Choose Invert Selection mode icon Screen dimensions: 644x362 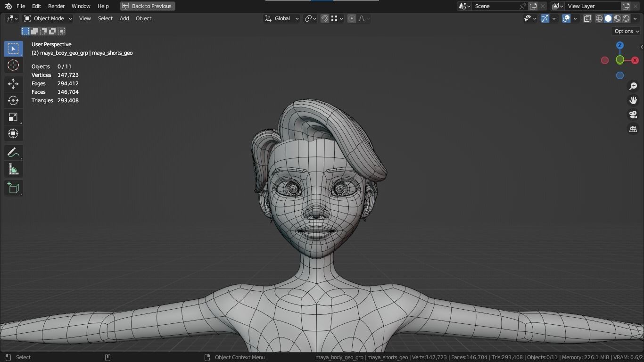pos(52,31)
